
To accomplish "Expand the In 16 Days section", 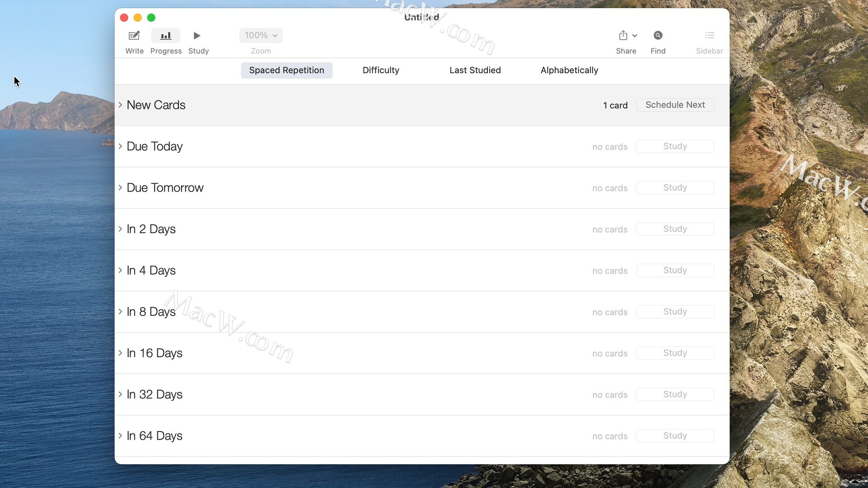I will click(x=120, y=353).
